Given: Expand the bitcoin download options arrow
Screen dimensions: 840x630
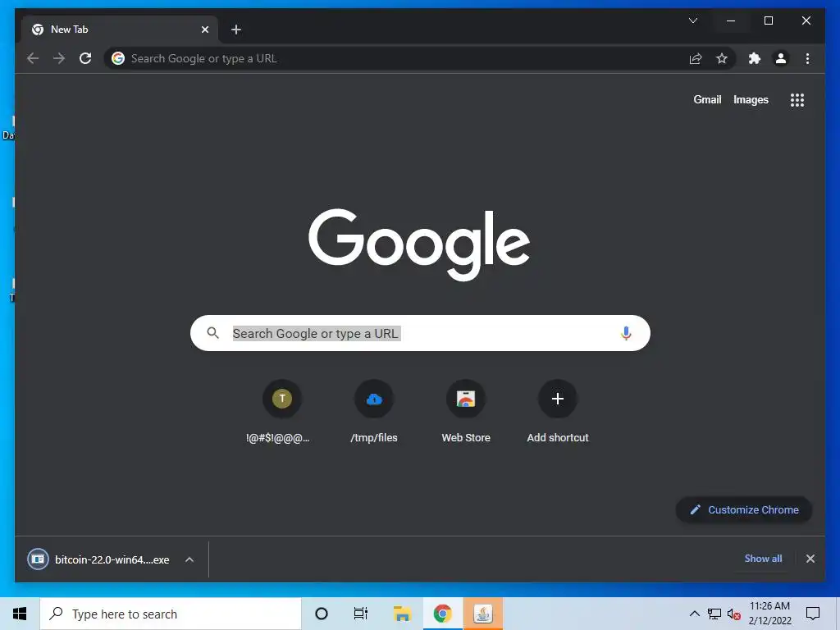Looking at the screenshot, I should click(x=189, y=559).
